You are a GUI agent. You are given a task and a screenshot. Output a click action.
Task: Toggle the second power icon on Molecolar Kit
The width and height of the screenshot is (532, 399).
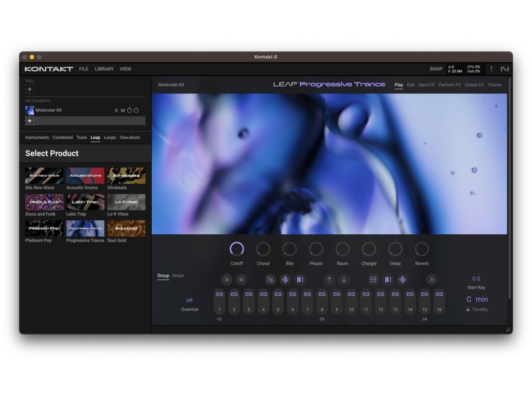[136, 110]
